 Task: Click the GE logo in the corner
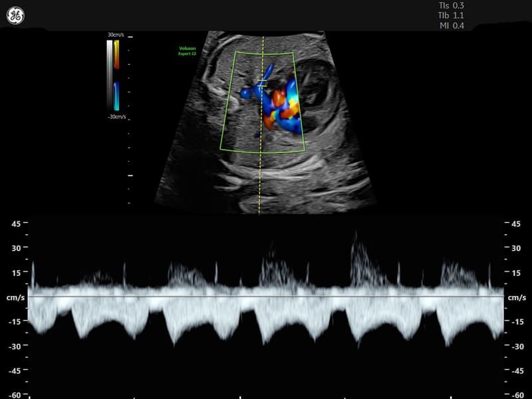coord(15,15)
